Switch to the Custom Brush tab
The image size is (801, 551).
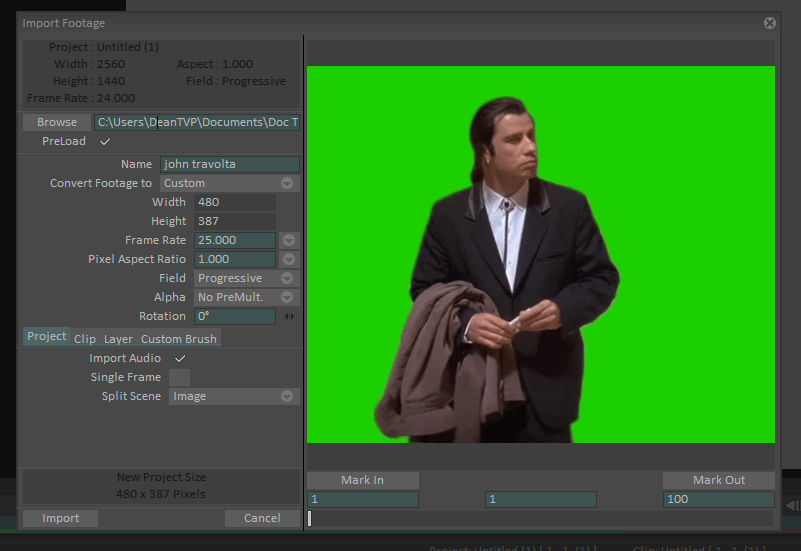(x=179, y=339)
